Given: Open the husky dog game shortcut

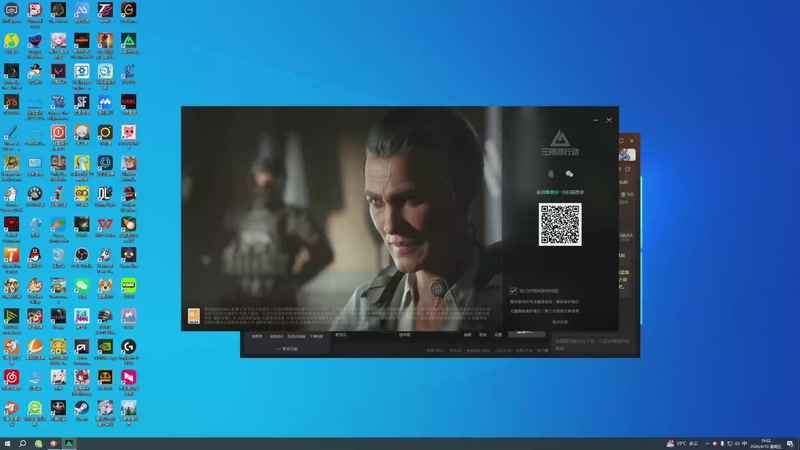Looking at the screenshot, I should (105, 258).
